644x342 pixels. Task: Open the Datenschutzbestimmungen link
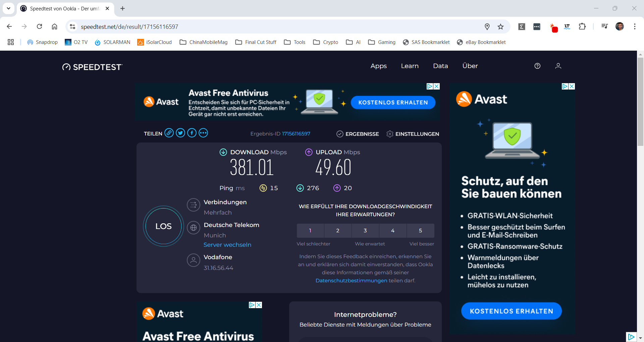[351, 281]
